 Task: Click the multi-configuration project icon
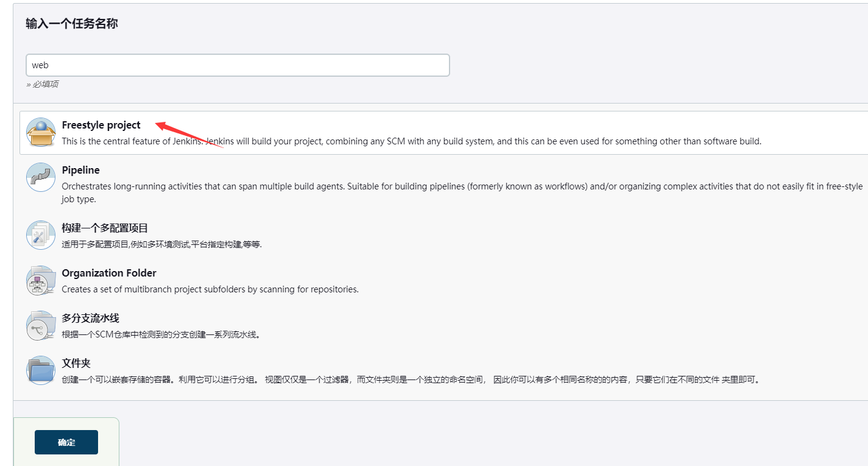click(41, 235)
